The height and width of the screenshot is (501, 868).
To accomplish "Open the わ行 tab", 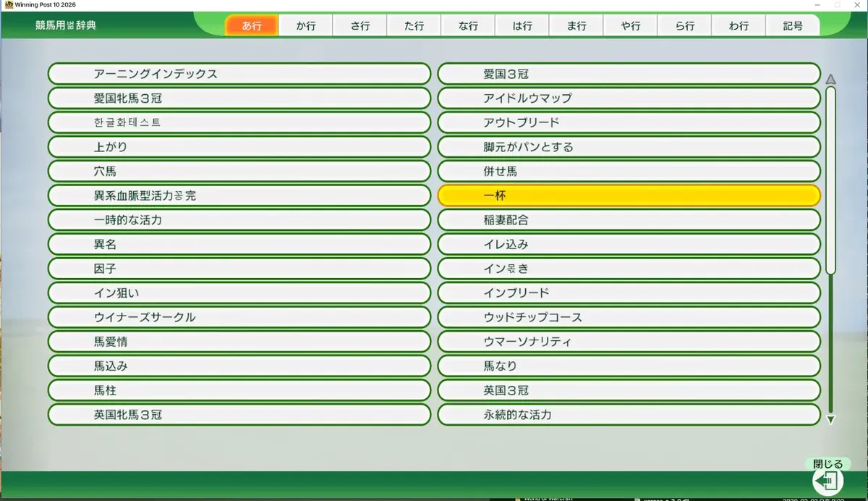I will pos(739,25).
